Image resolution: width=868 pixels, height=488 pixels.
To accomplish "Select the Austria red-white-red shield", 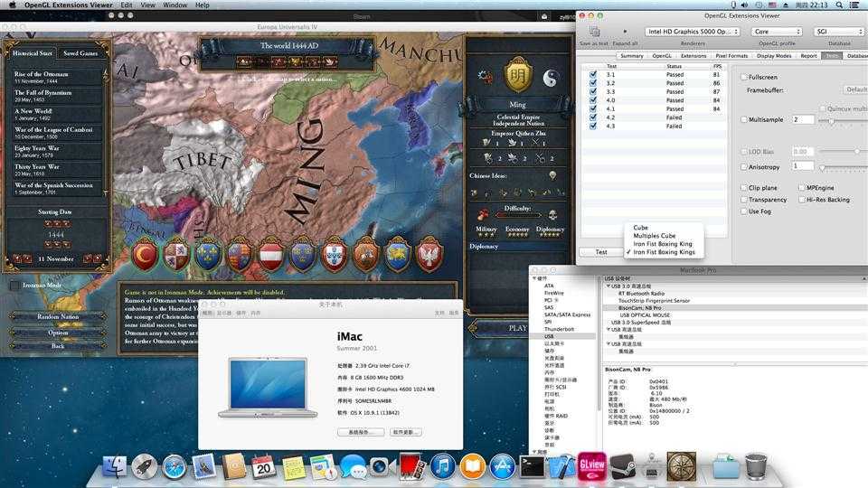I will pos(271,255).
